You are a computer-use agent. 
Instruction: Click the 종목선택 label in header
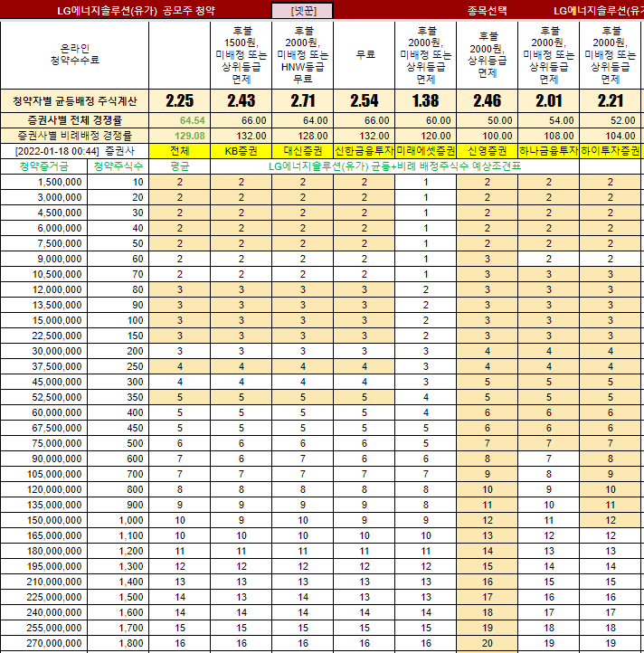point(487,11)
